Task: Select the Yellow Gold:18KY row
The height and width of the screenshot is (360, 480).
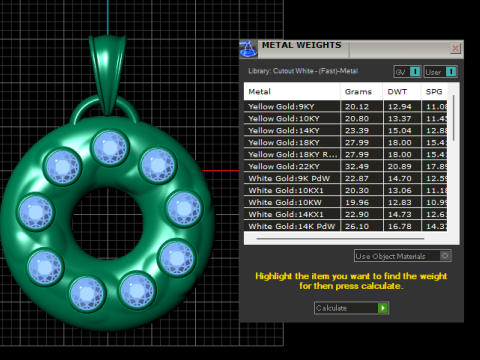Action: (x=345, y=143)
